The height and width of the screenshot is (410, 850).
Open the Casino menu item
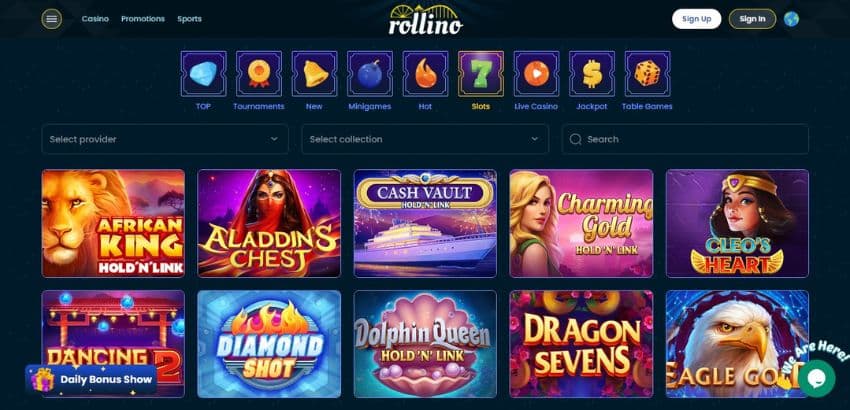(95, 19)
